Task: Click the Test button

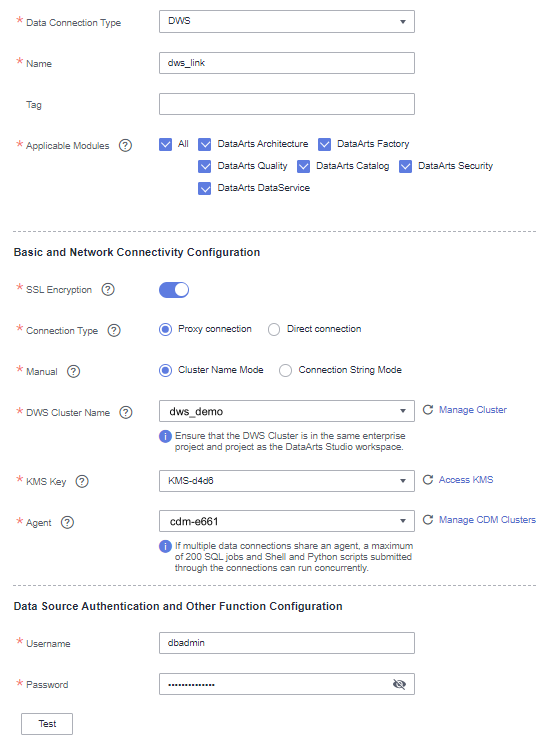Action: (47, 724)
